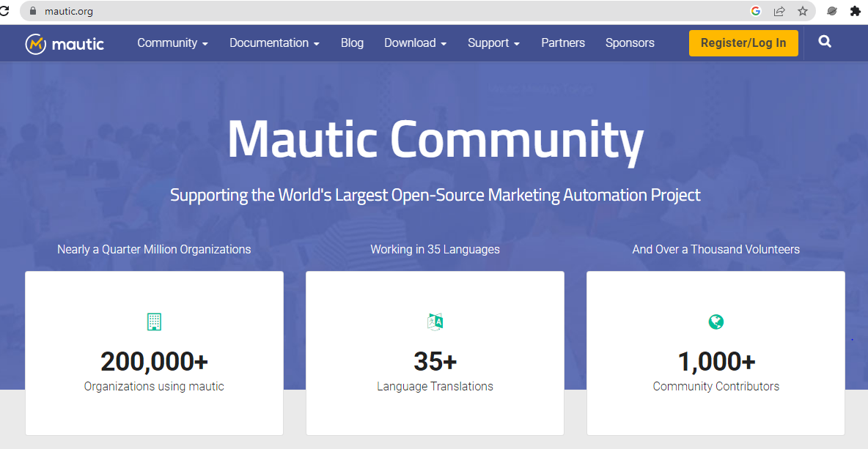Screen dimensions: 868x449
Task: Click the round extension icon beside puzzle
Action: tap(831, 11)
